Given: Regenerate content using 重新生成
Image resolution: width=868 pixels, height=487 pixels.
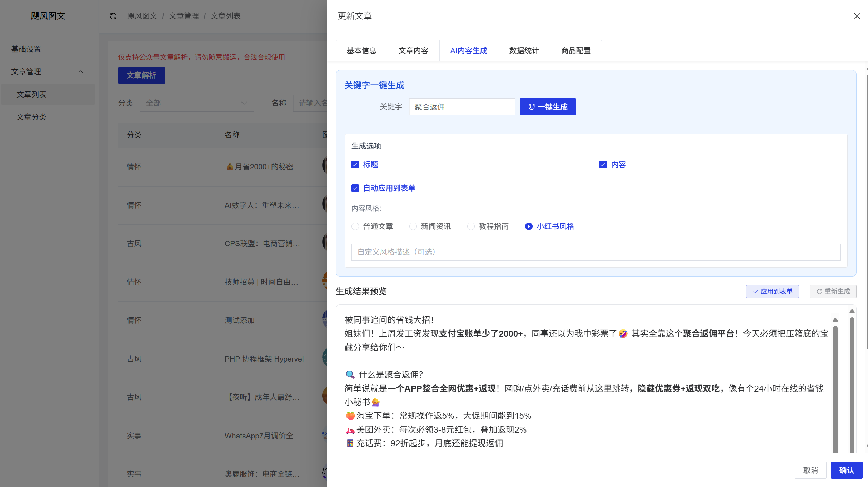Looking at the screenshot, I should coord(833,291).
